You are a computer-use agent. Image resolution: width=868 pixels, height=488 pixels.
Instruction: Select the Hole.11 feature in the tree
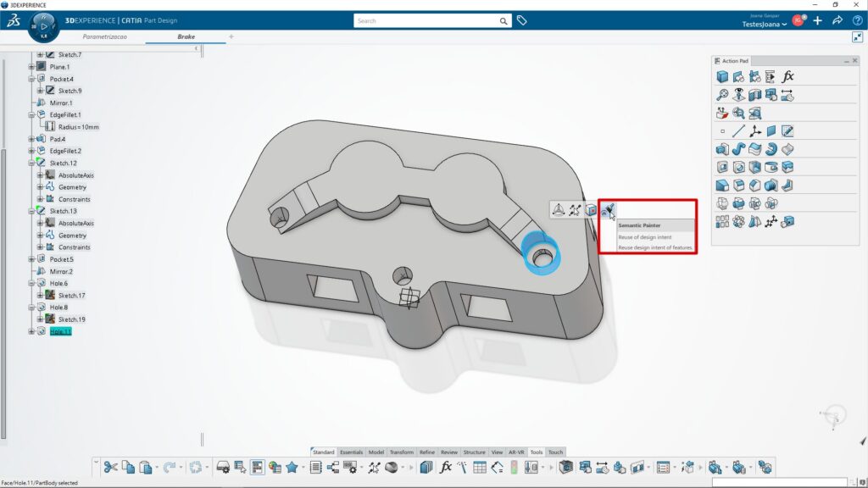coord(59,331)
